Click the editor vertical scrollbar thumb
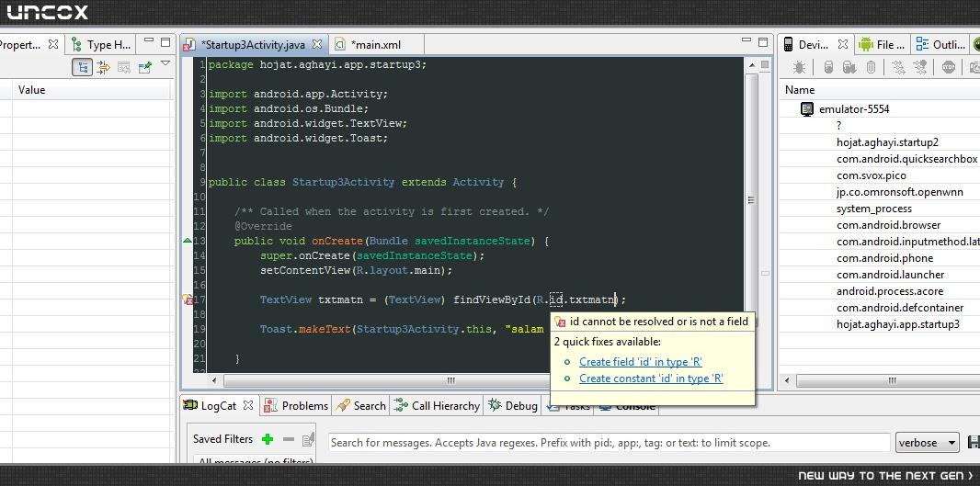 [750, 200]
